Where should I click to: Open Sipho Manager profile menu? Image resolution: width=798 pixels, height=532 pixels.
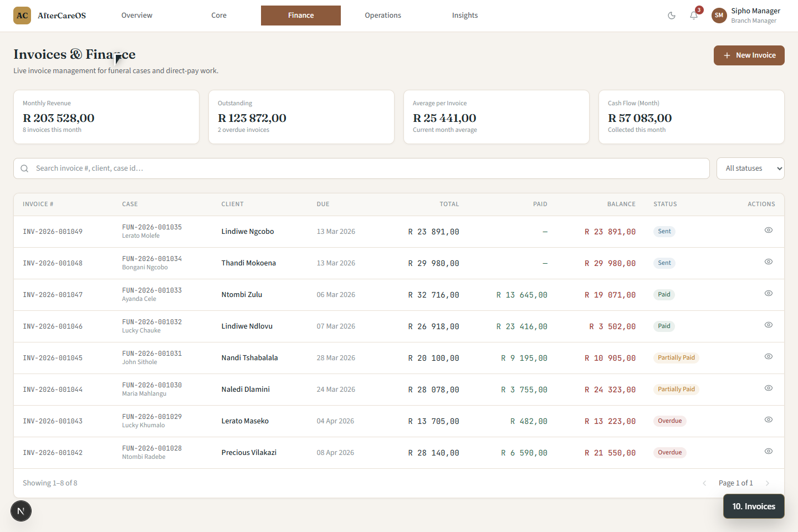point(746,16)
